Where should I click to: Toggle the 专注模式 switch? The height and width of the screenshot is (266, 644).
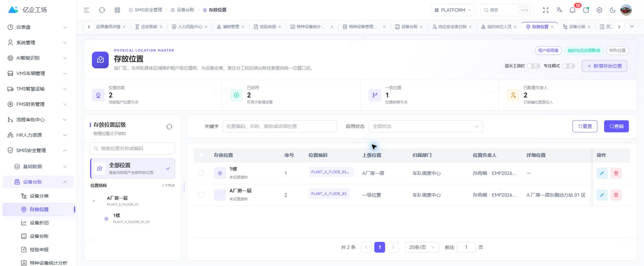(x=569, y=66)
